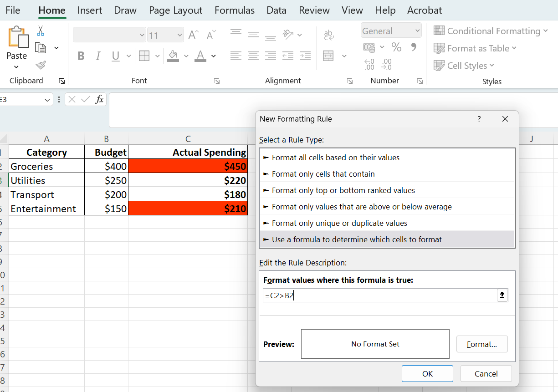Open the font name dropdown
This screenshot has height=392, width=558.
142,35
